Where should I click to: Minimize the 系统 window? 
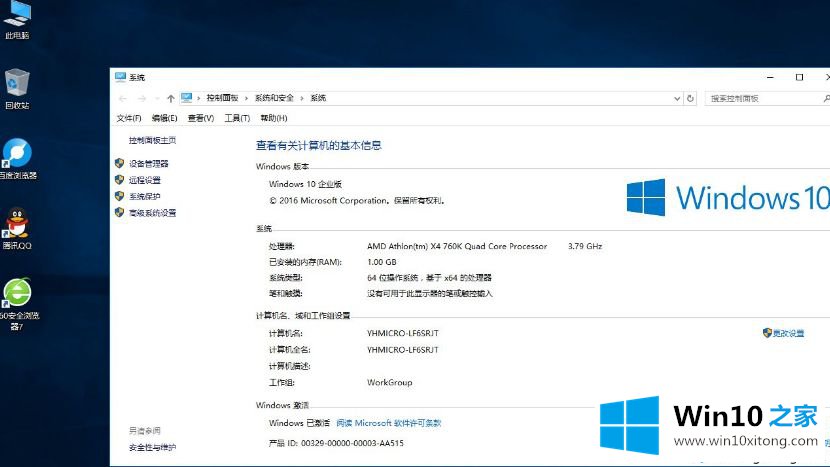pos(770,77)
